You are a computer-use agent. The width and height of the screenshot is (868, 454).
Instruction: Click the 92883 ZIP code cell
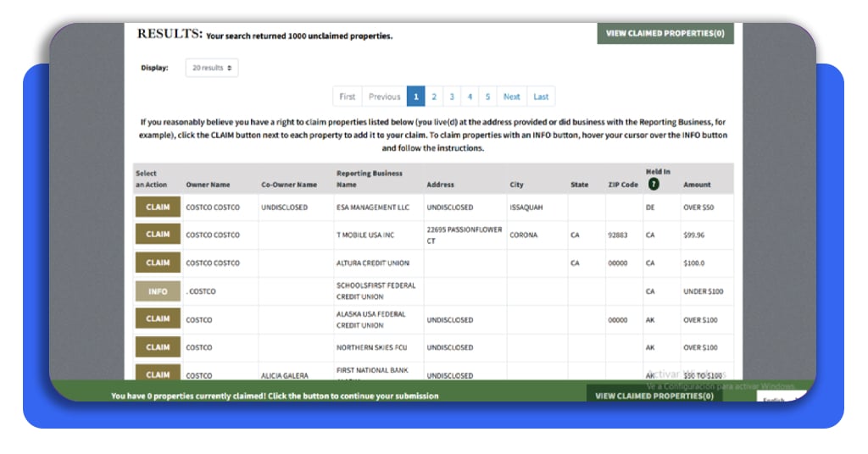618,235
